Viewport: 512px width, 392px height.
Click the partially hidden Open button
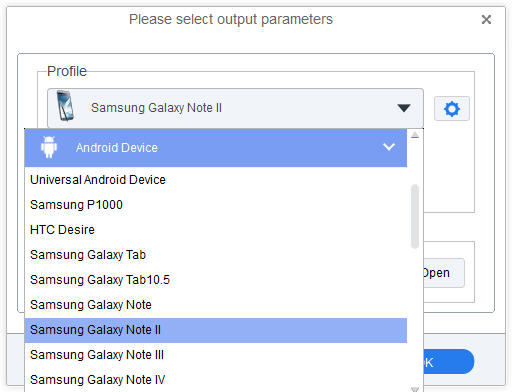pyautogui.click(x=444, y=273)
